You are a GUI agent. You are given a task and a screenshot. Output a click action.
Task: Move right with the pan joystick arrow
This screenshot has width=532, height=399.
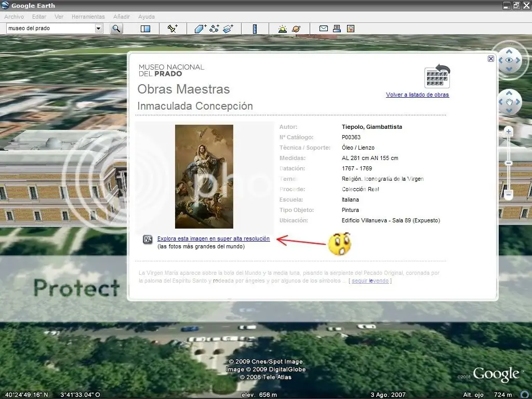pos(518,102)
